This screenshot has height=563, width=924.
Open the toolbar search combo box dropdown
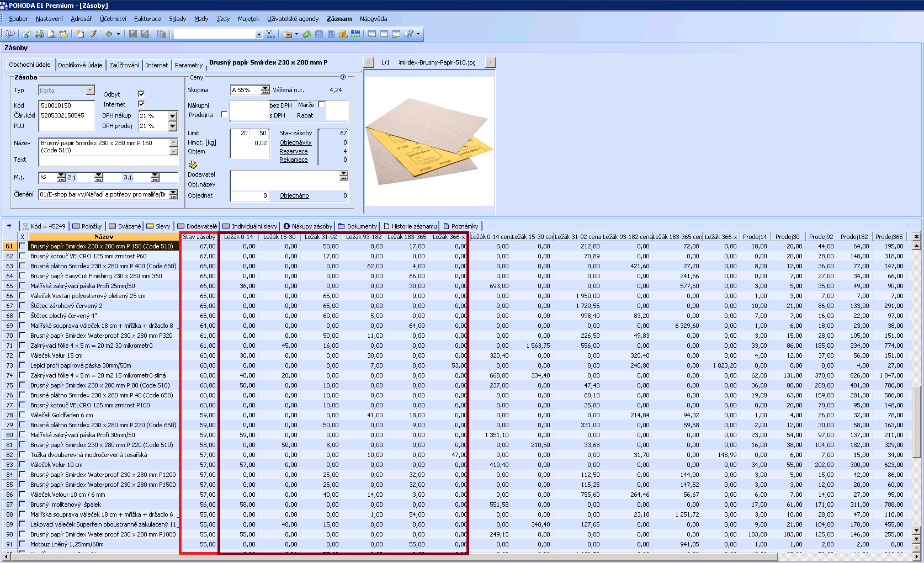(259, 34)
